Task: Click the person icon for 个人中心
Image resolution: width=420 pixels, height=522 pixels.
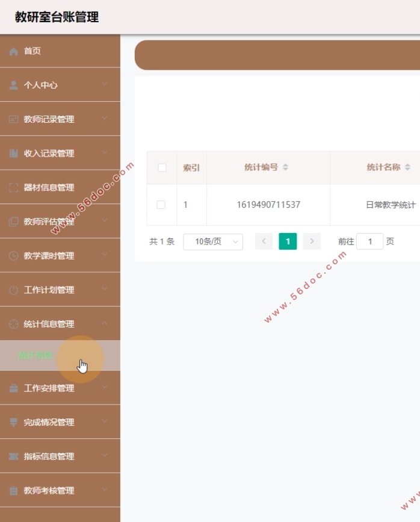Action: point(14,85)
